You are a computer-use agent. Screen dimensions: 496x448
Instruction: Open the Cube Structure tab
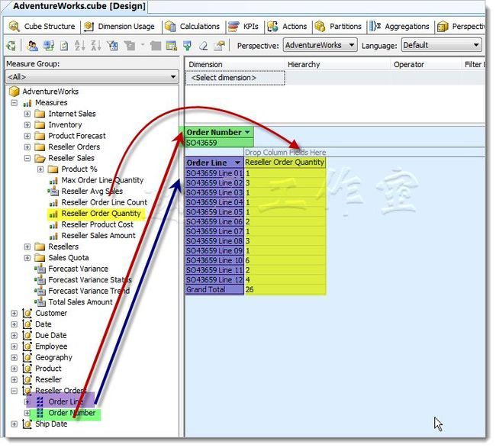(43, 27)
